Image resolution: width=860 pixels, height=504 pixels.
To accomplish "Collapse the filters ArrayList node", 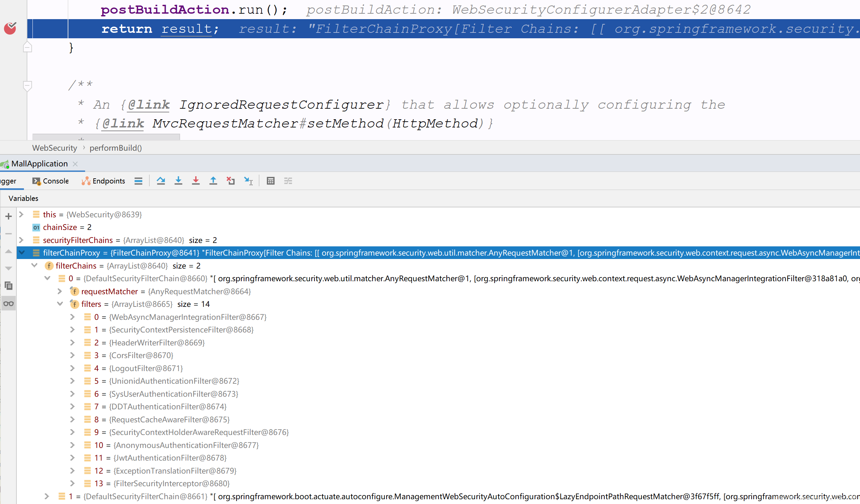I will [x=60, y=304].
